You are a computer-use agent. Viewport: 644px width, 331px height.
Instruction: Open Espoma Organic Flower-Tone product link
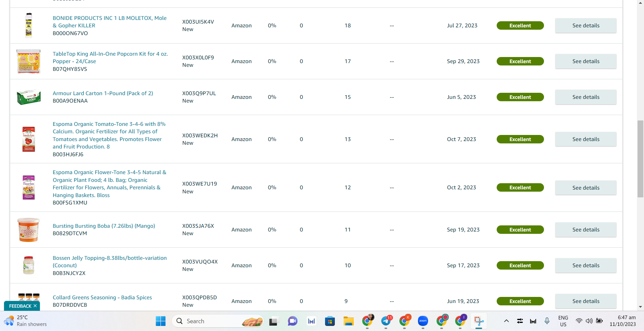tap(109, 184)
